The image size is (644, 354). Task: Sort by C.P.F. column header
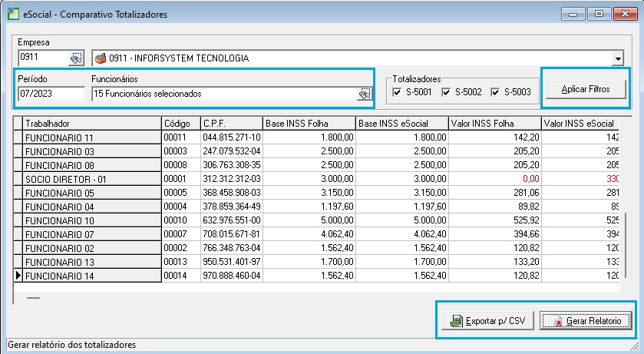[232, 123]
